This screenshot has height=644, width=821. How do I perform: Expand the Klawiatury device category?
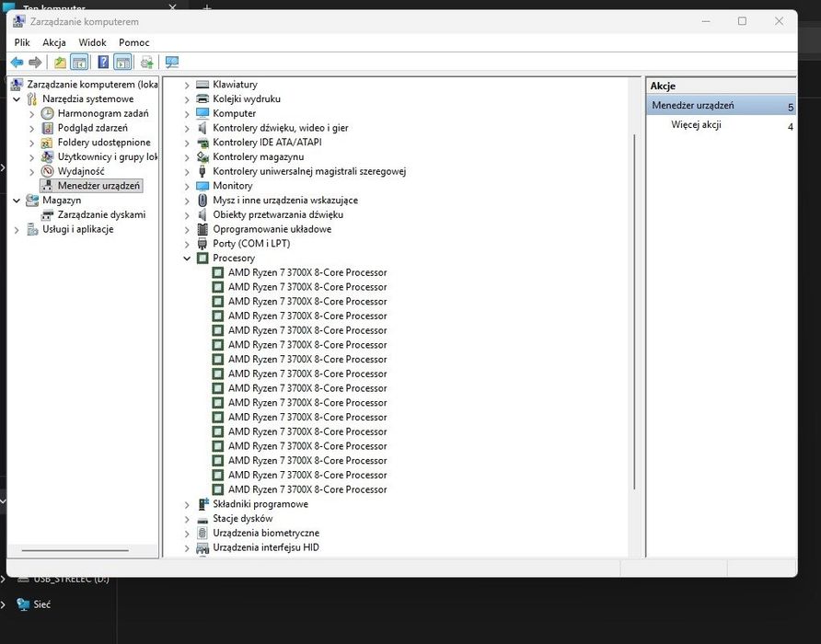(x=187, y=85)
